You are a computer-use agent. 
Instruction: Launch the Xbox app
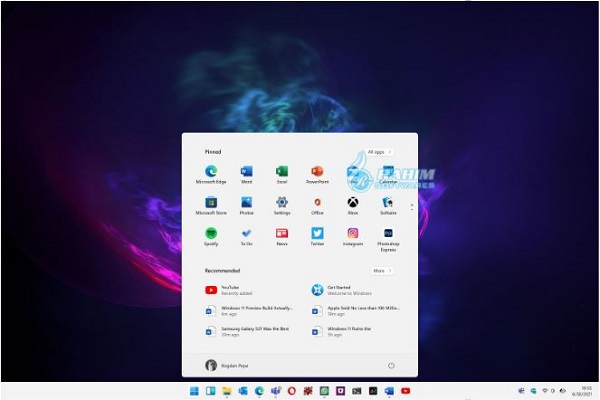352,203
